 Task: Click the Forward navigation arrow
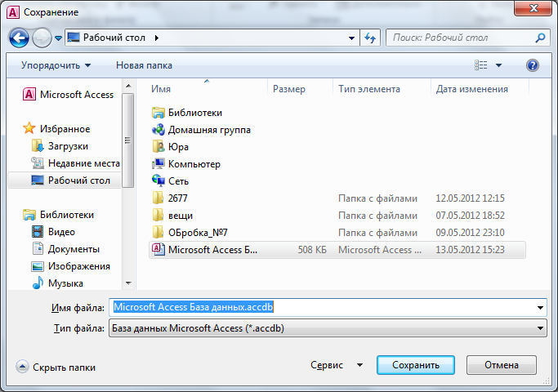42,38
